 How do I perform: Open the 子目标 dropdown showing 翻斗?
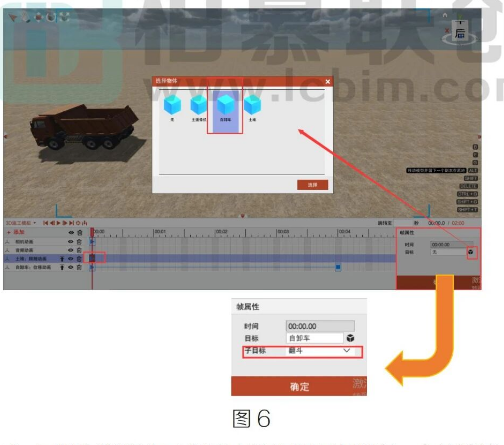[320, 351]
